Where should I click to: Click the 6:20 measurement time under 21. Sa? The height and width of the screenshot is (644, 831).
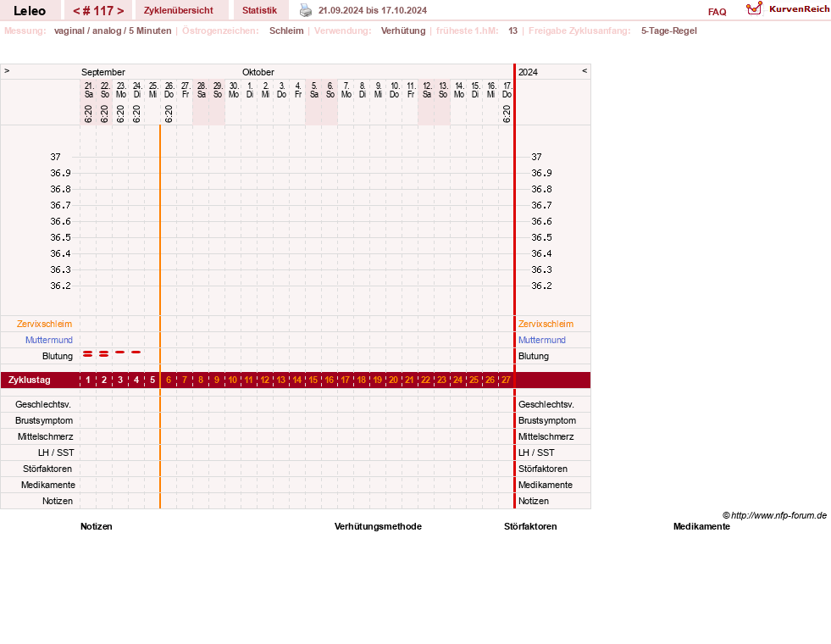point(88,114)
